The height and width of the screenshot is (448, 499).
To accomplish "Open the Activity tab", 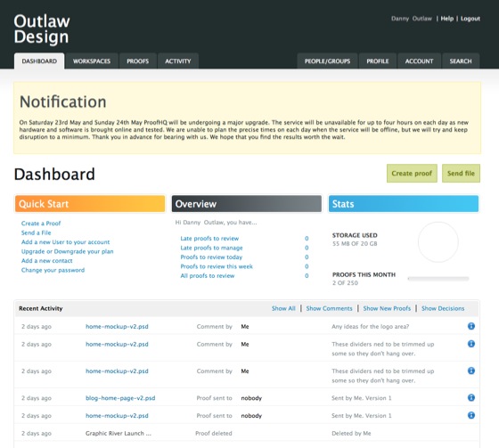I will click(x=178, y=61).
